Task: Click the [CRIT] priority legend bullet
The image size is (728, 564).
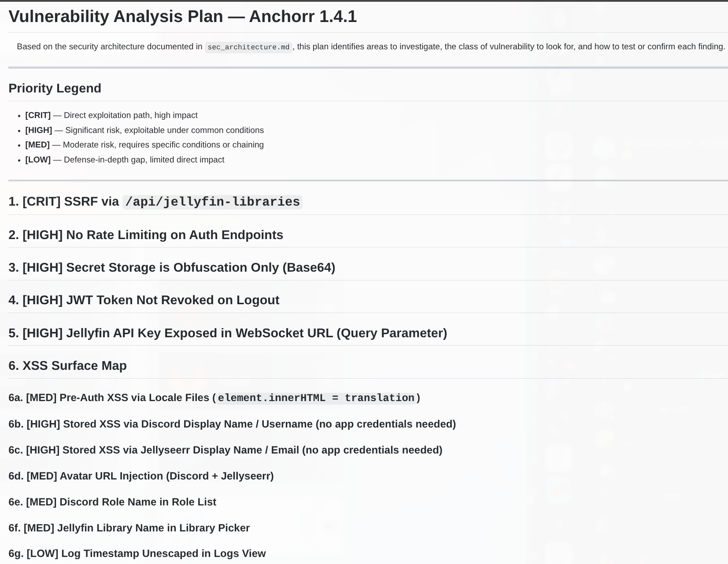Action: [x=111, y=115]
